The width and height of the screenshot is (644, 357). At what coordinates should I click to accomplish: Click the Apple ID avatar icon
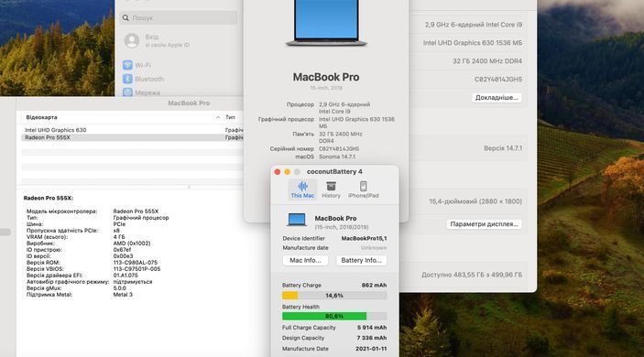(x=132, y=40)
